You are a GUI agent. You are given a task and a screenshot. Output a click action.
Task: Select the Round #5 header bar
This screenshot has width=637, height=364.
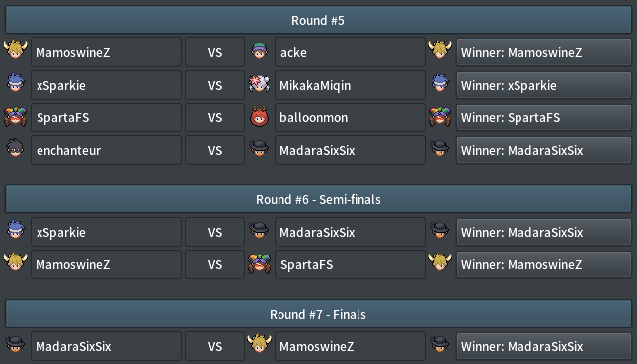pyautogui.click(x=318, y=20)
